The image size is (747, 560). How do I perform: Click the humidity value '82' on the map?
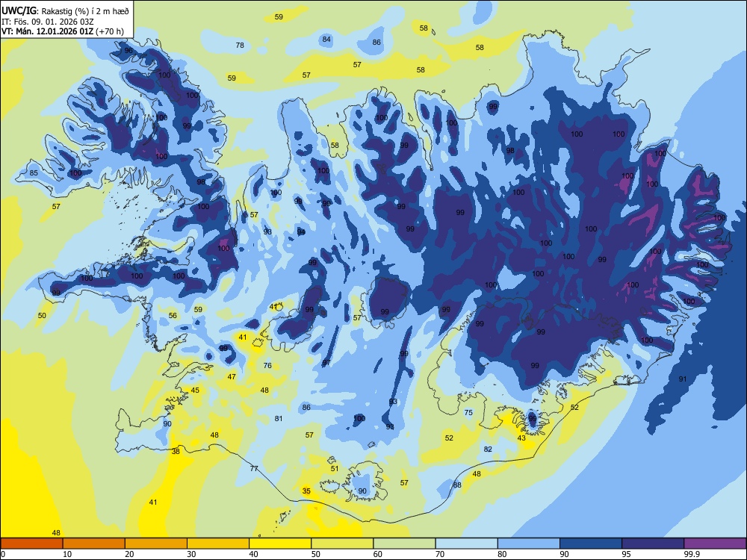[x=488, y=449]
